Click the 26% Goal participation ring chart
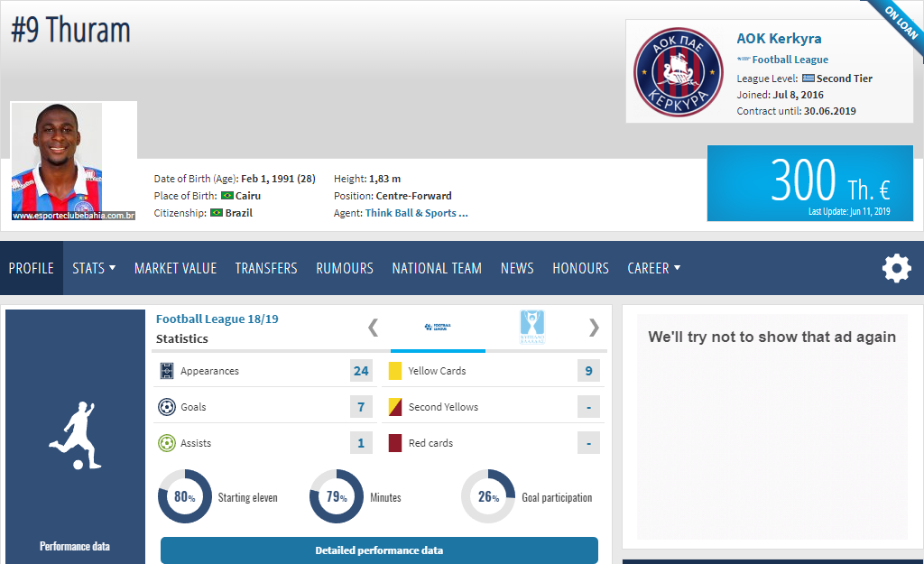 tap(488, 496)
